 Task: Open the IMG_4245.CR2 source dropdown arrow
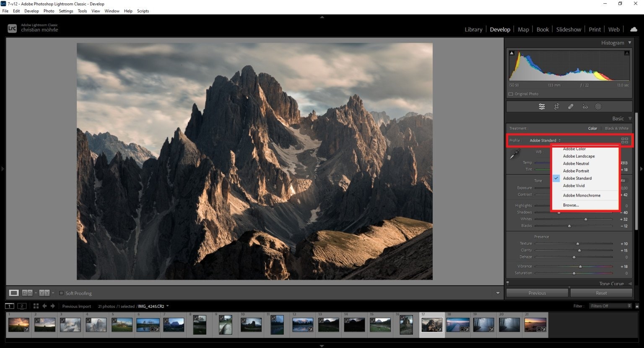(168, 306)
